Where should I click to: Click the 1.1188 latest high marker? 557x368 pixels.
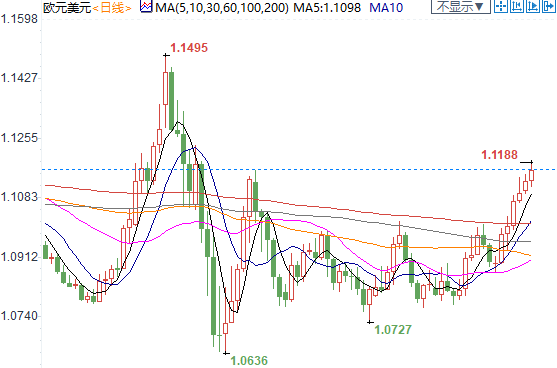click(499, 155)
